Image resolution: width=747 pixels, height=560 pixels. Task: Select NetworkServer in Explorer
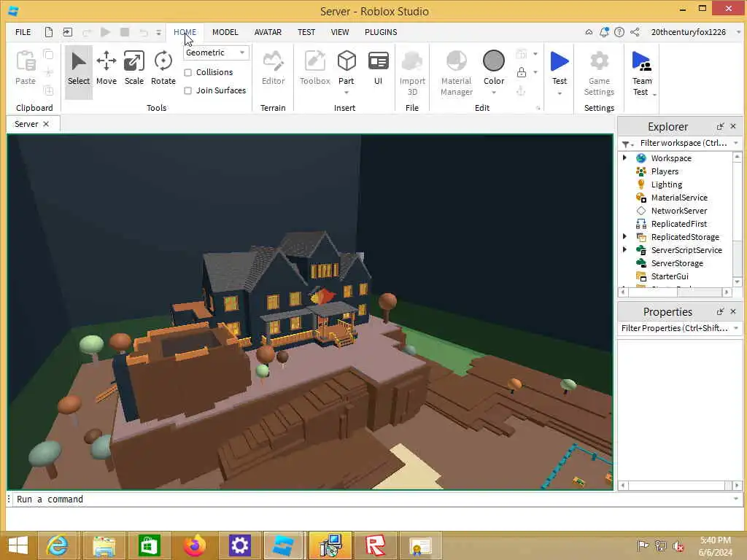click(x=679, y=211)
